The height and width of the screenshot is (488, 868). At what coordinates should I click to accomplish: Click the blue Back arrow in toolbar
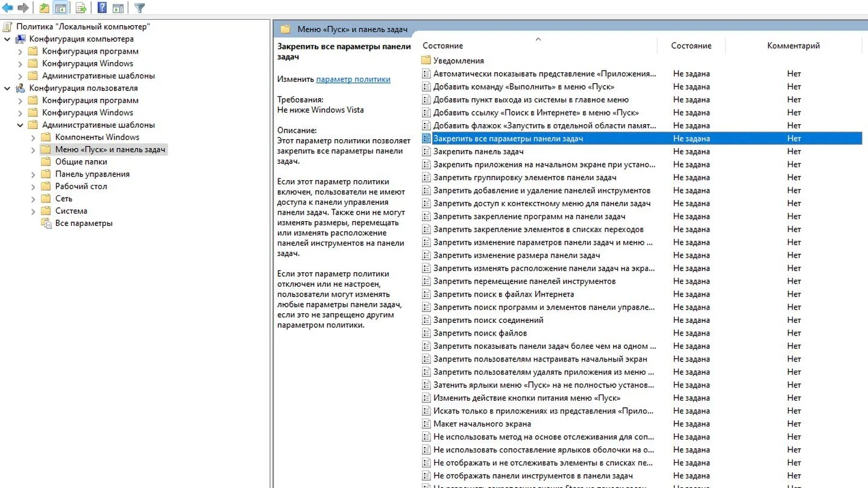pos(8,8)
